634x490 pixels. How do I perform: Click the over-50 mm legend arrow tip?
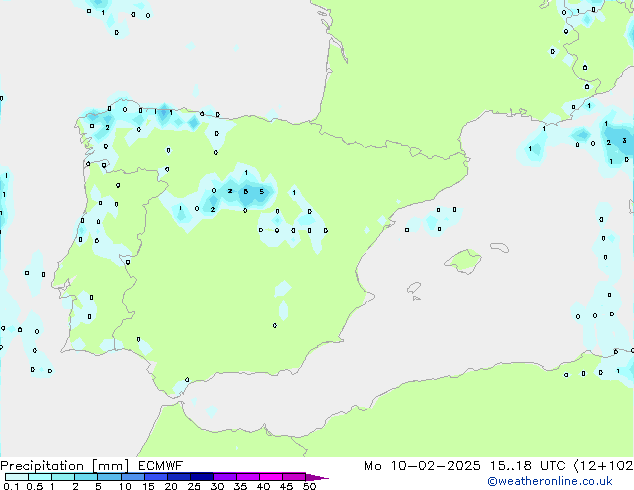[317, 478]
